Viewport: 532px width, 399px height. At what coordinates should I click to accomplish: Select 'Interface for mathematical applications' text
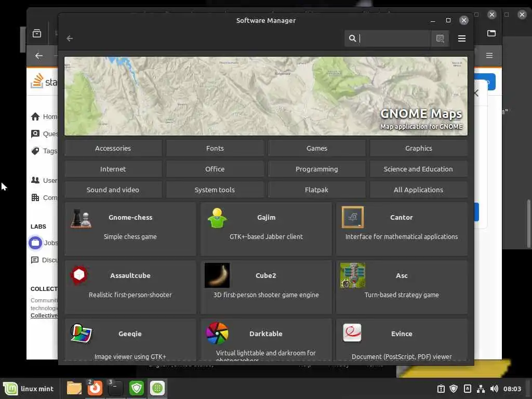click(x=402, y=236)
